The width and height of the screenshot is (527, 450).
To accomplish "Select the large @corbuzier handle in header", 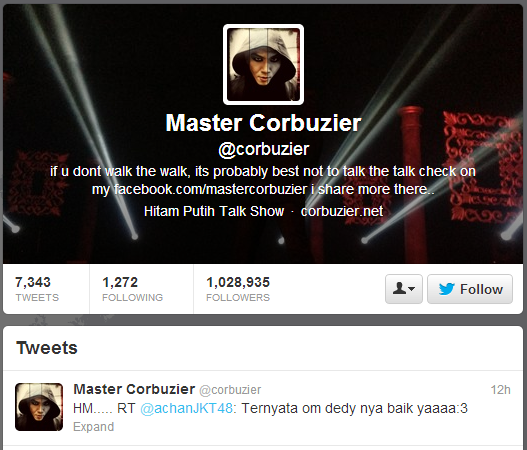I will 264,149.
